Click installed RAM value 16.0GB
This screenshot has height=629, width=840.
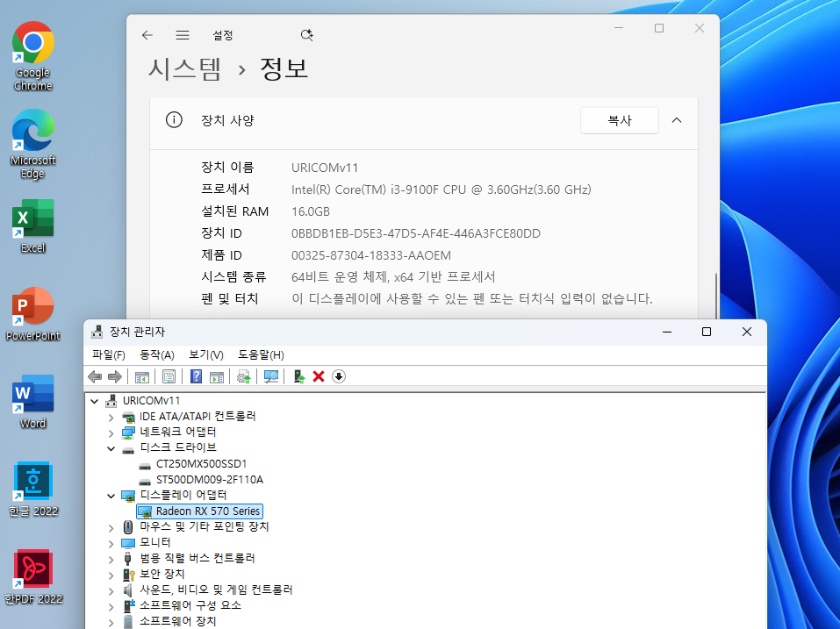pyautogui.click(x=310, y=211)
